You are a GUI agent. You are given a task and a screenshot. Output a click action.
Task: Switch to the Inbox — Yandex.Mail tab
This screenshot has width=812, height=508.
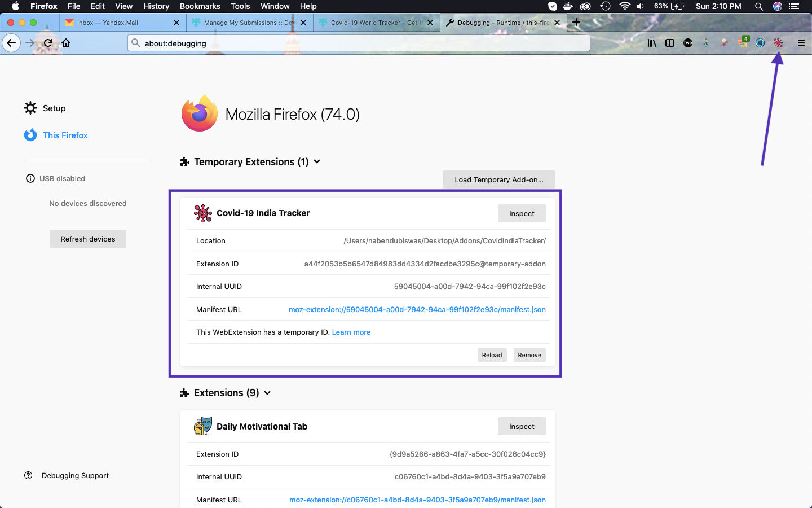pos(122,23)
